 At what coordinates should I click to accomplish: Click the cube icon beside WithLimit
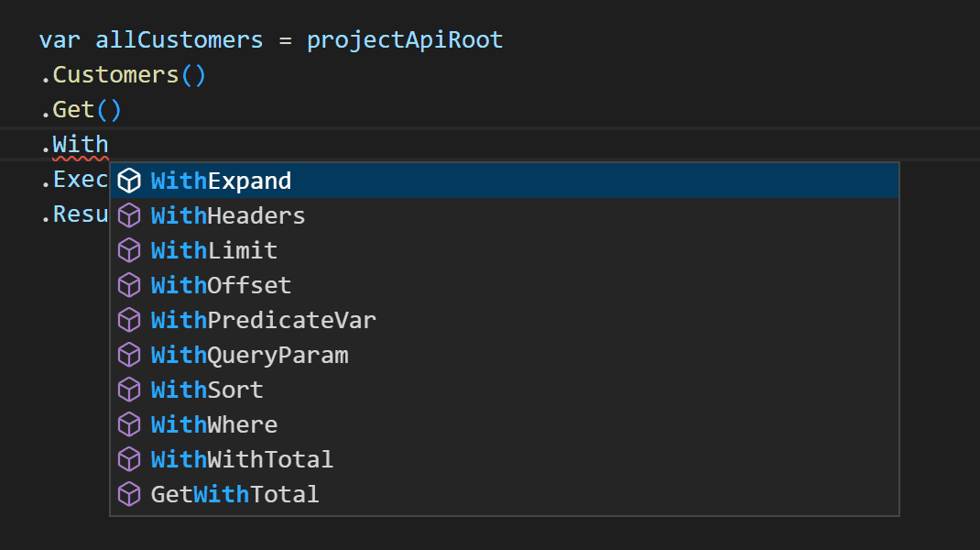(129, 250)
